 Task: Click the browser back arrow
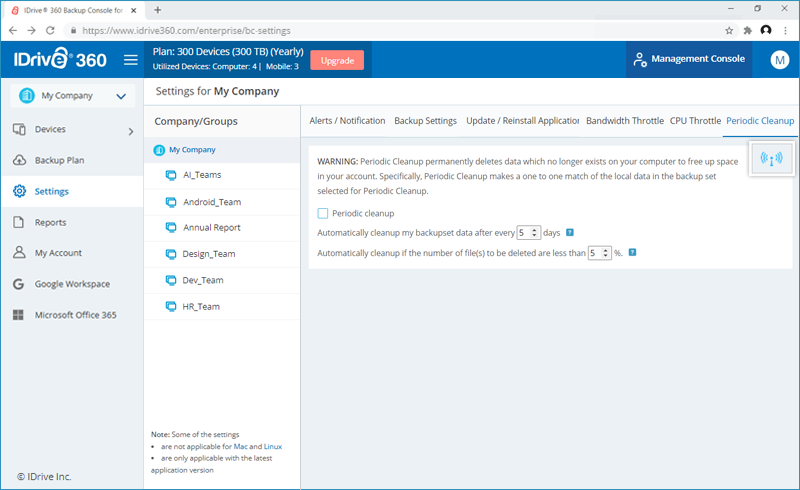click(x=13, y=31)
